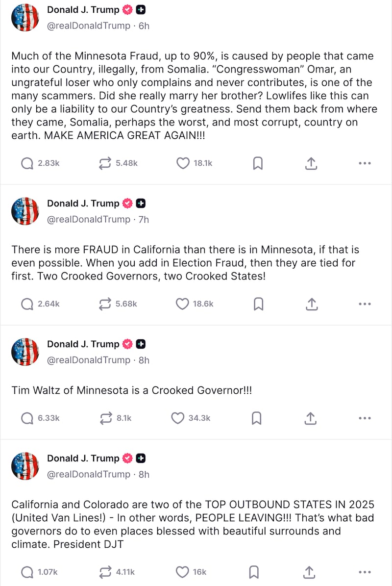The height and width of the screenshot is (586, 392).
Task: Open the more options menu on the bottom post
Action: [365, 572]
